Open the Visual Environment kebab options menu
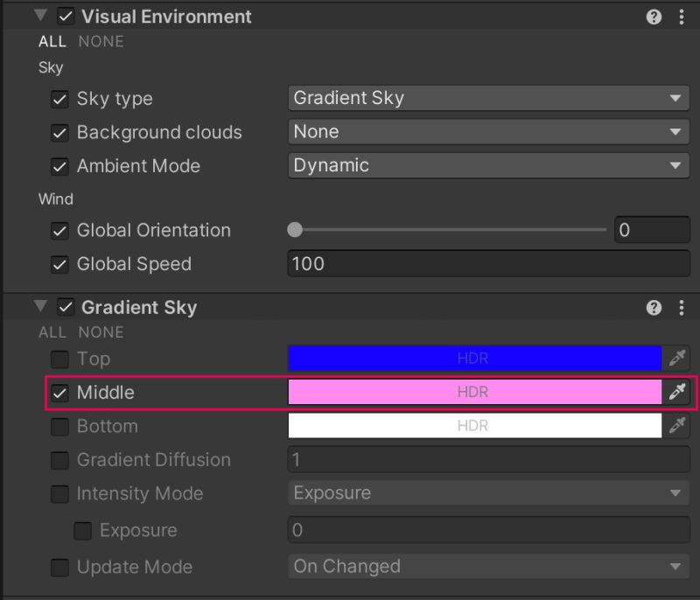700x600 pixels. [x=681, y=16]
